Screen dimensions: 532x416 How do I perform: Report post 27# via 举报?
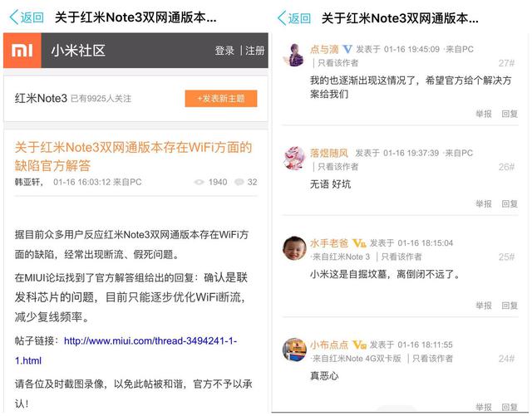(483, 114)
